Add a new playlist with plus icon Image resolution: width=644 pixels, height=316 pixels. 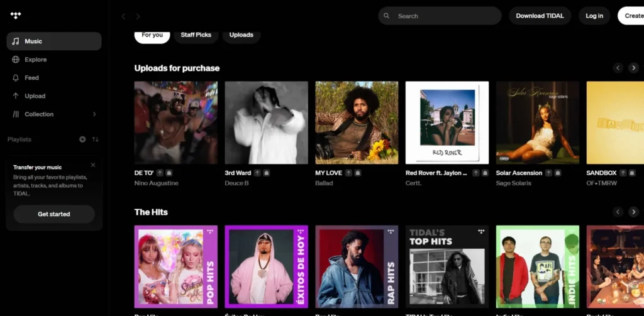coord(82,139)
